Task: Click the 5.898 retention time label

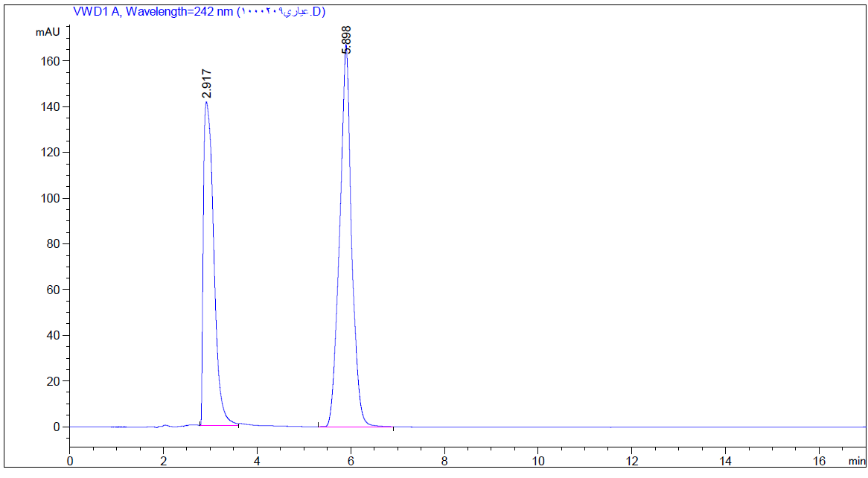Action: [346, 39]
